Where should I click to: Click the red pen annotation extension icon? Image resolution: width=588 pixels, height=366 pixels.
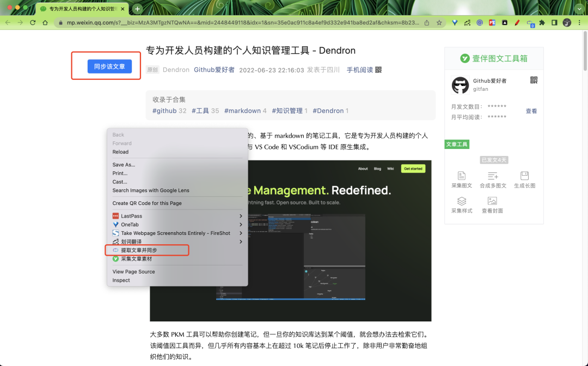coord(516,23)
